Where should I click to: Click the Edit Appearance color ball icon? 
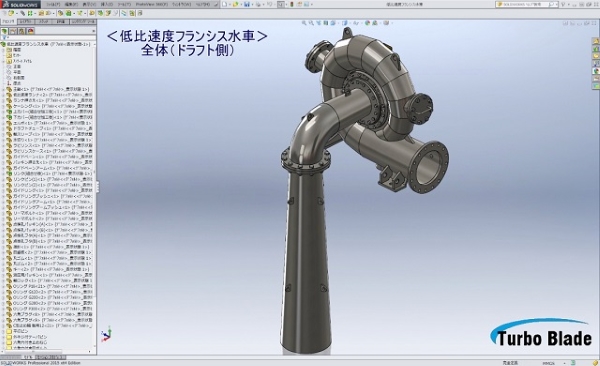pos(368,23)
